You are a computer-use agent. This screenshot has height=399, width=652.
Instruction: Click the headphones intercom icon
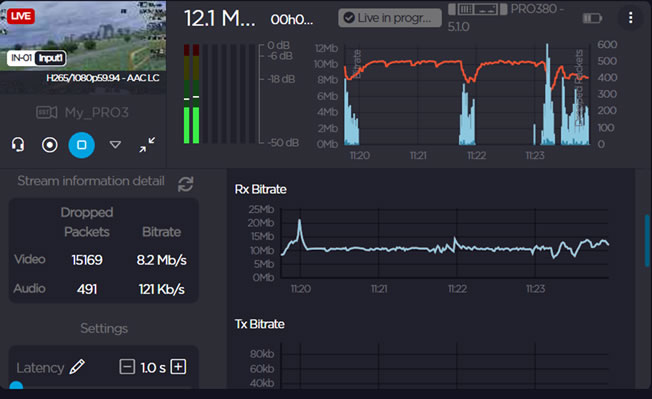point(18,145)
